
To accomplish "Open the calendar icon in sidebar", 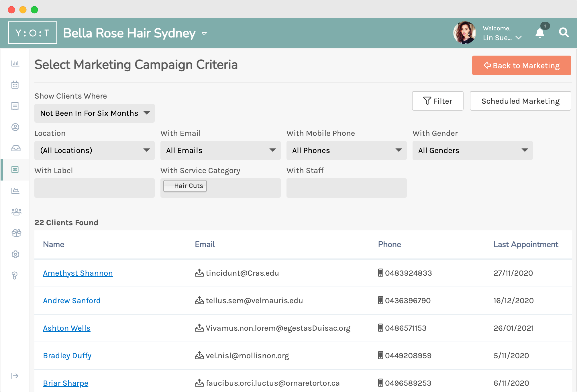I will (x=15, y=85).
